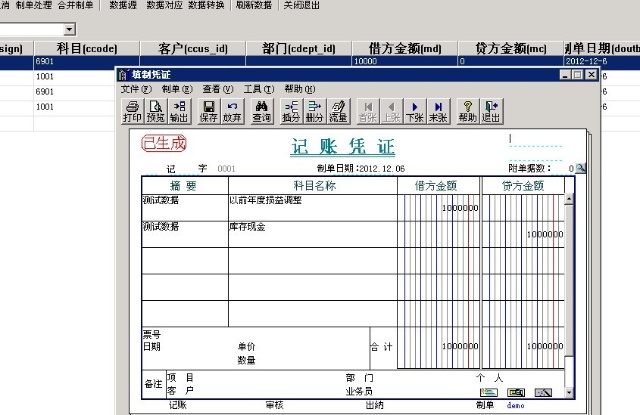The image size is (640, 415).
Task: Select first 1001 cell in grid
Action: (75, 76)
